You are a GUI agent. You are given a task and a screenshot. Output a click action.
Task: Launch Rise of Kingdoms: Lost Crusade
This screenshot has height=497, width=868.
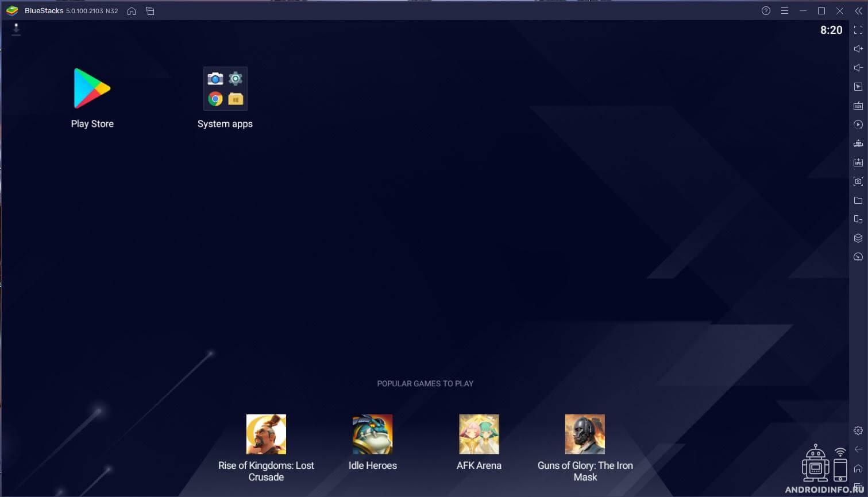[x=266, y=434]
